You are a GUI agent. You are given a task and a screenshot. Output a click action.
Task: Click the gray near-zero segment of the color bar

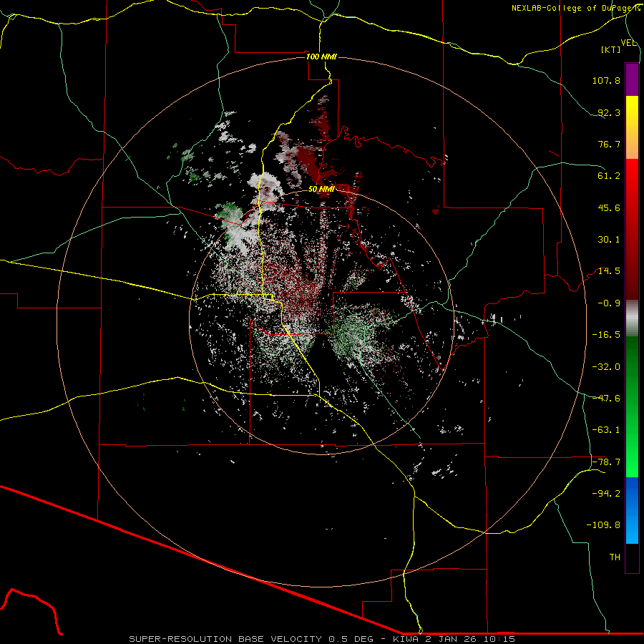pos(632,317)
